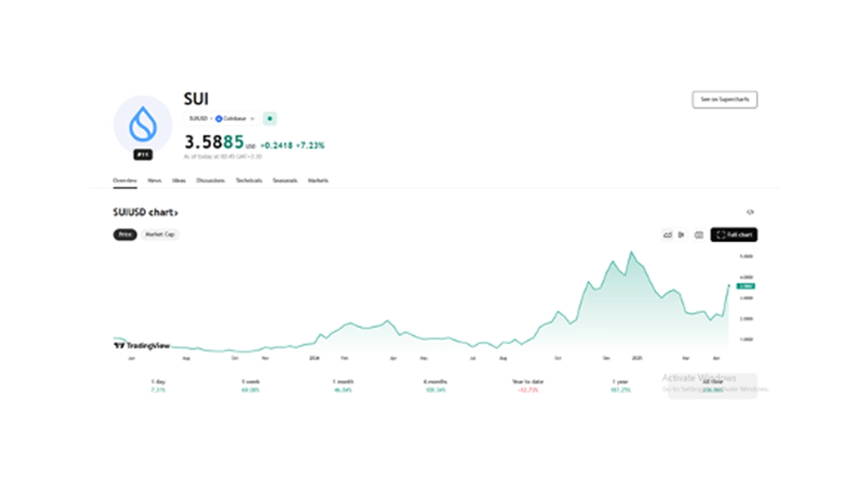Switch to the Technicals tab
This screenshot has width=868, height=488.
tap(249, 181)
